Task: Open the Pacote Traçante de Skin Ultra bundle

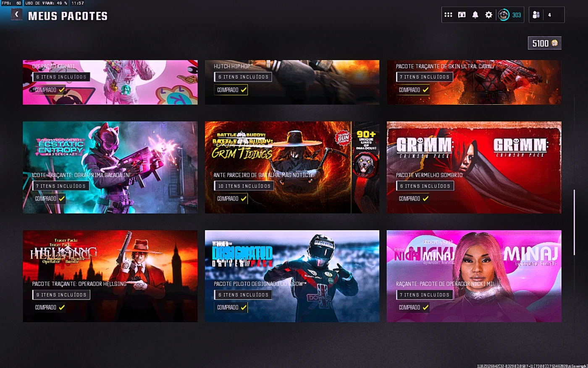Action: click(474, 82)
